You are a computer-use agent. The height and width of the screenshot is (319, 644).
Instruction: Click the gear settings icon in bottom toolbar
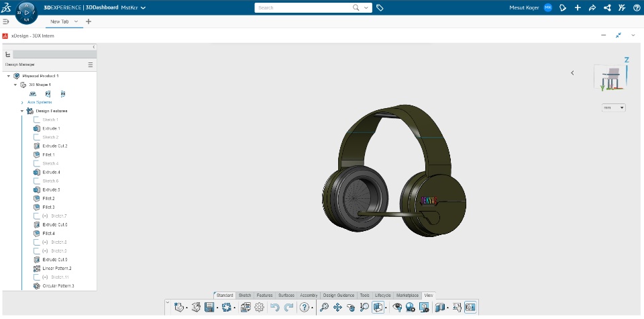point(259,307)
